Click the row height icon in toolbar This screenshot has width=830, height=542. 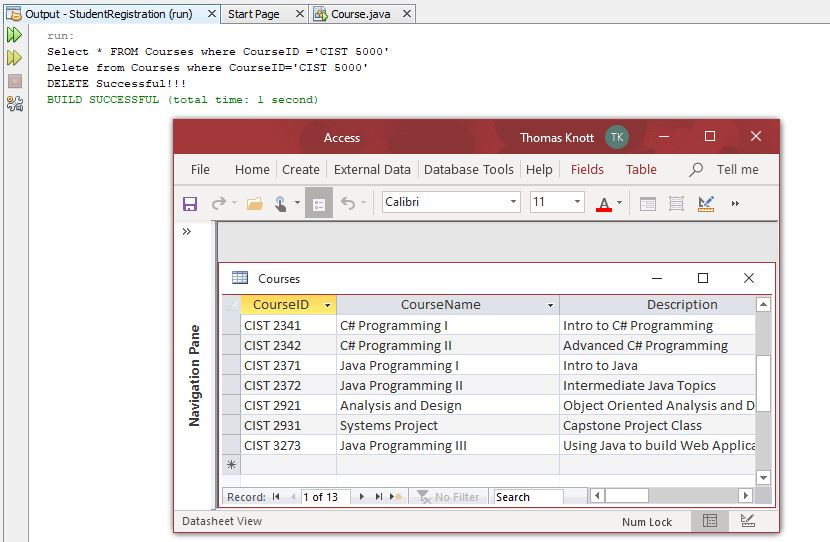coord(676,203)
